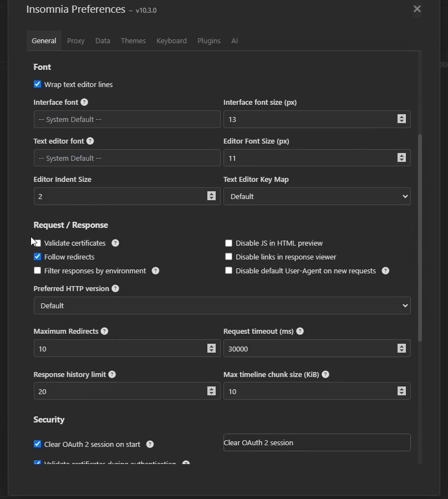Expand the Preferred HTTP version dropdown

[222, 305]
